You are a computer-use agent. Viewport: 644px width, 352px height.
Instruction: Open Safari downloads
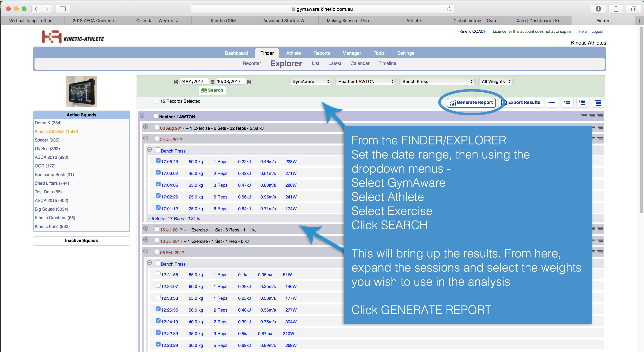[x=598, y=9]
